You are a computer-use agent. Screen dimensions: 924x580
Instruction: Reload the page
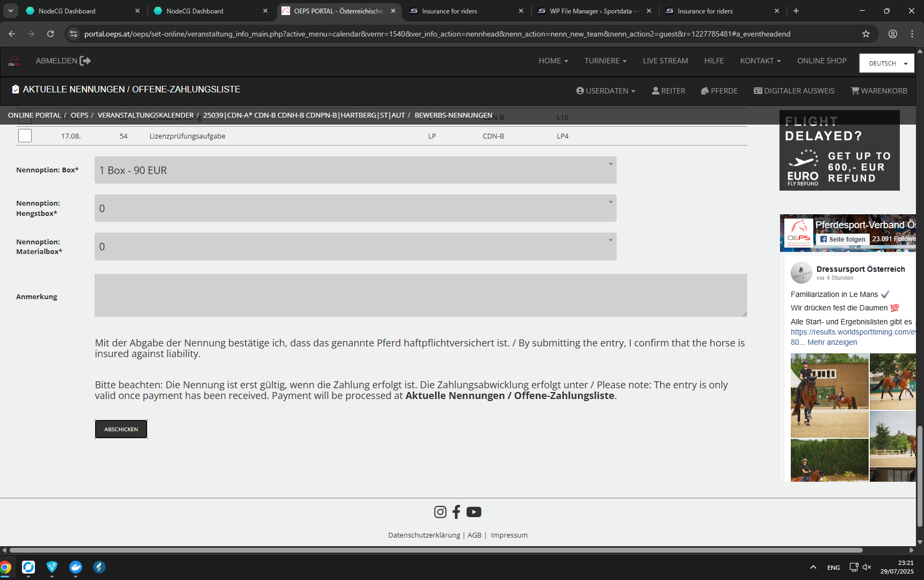point(50,34)
